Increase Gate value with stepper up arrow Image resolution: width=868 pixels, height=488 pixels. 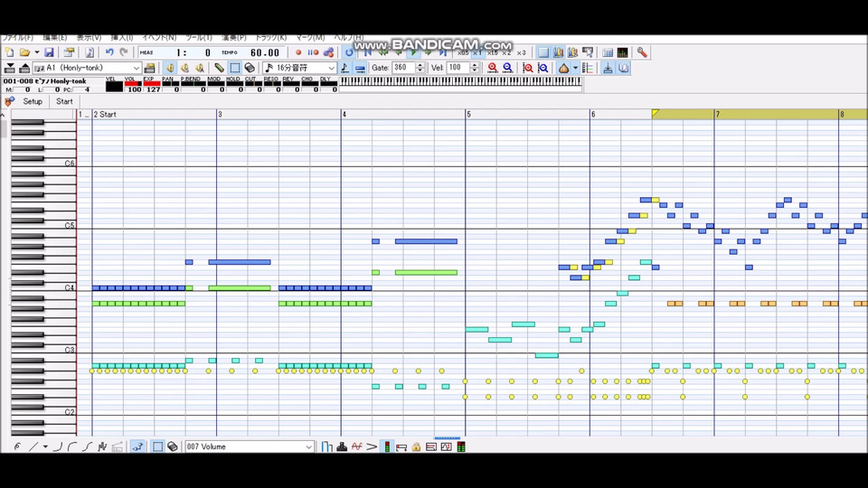click(x=420, y=65)
